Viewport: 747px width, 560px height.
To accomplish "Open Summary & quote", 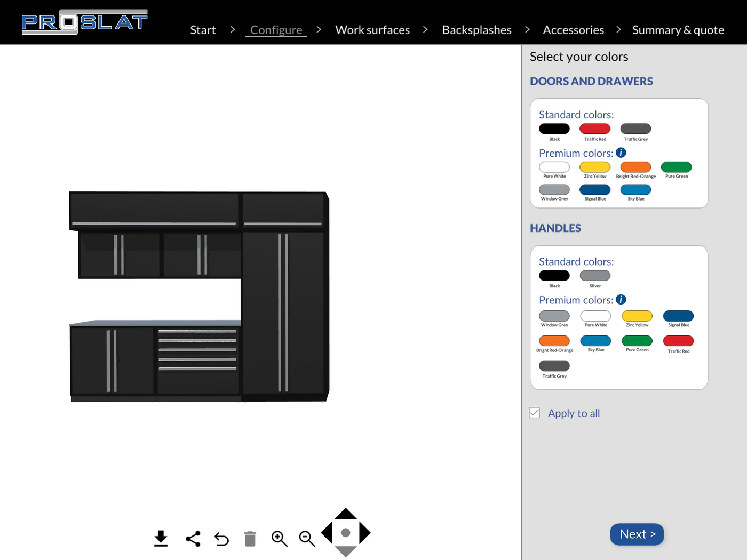I will tap(678, 30).
